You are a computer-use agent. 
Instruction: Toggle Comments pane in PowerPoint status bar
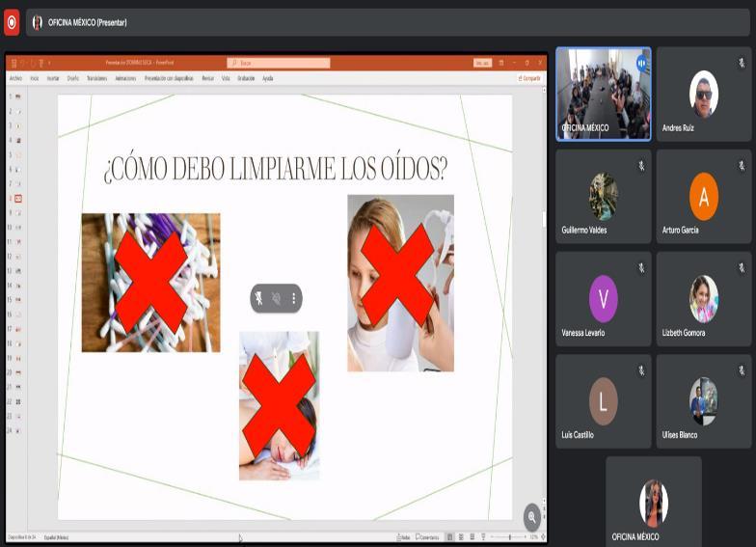(x=427, y=536)
